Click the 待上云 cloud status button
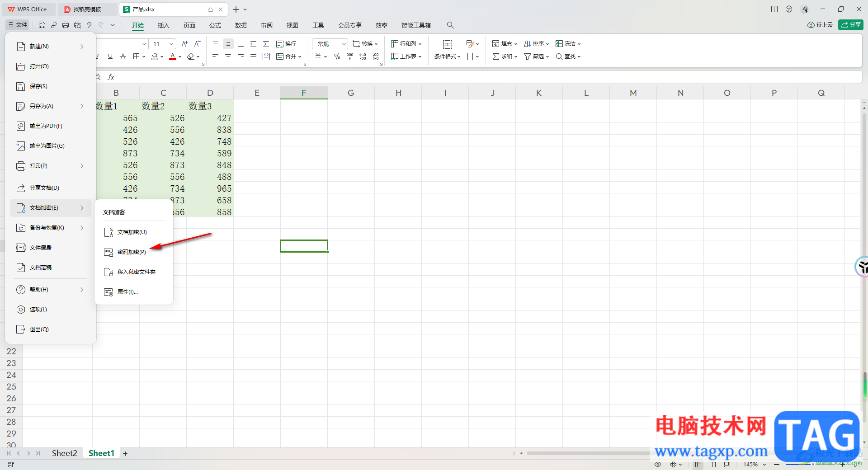 [820, 25]
